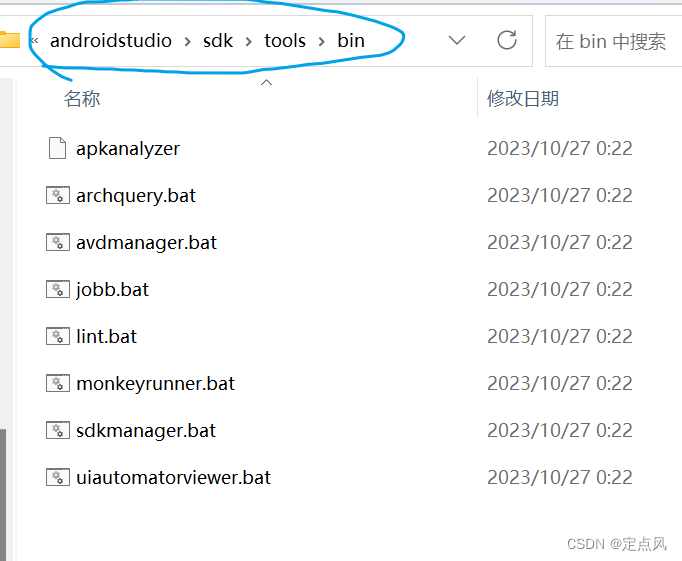This screenshot has width=682, height=561.
Task: Click the search box 在 bin 中搜索
Action: click(x=613, y=41)
